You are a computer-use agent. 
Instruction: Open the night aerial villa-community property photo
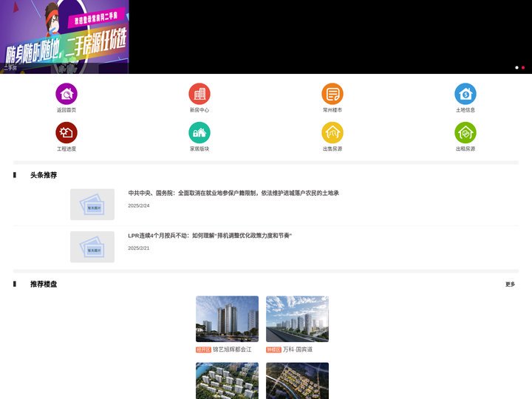coord(297,381)
